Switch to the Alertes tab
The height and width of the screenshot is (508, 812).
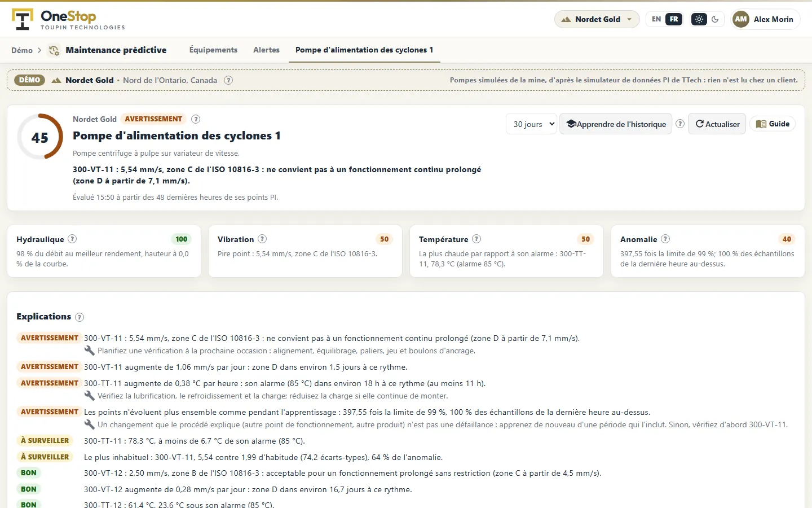click(x=266, y=50)
